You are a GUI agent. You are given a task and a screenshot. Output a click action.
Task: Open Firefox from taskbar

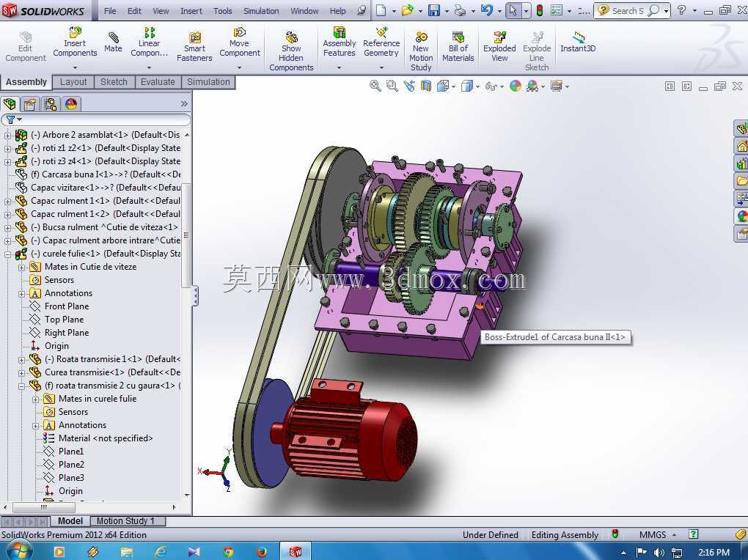click(x=261, y=552)
